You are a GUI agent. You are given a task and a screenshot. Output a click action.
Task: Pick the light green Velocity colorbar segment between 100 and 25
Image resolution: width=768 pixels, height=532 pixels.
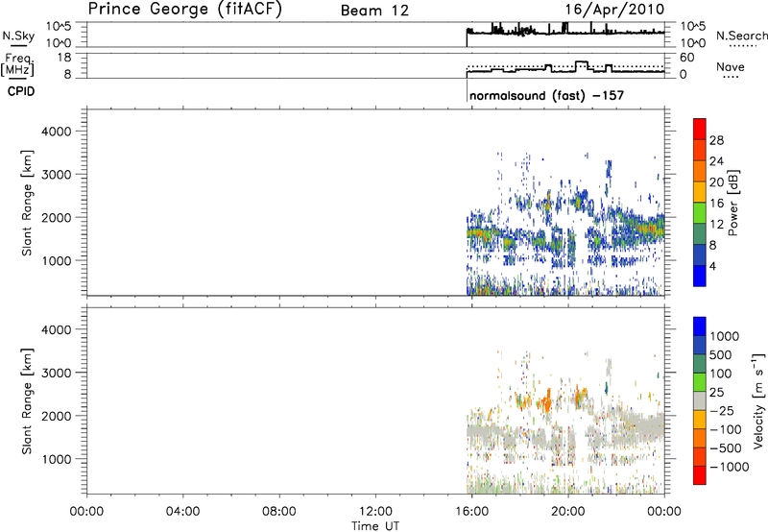[700, 382]
